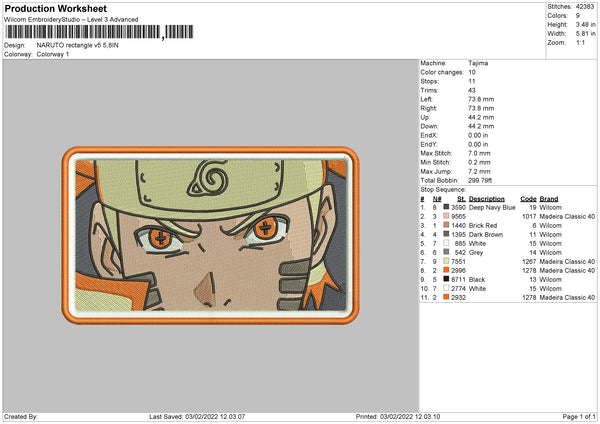
Task: Click the Colorway 1 value
Action: (x=53, y=54)
